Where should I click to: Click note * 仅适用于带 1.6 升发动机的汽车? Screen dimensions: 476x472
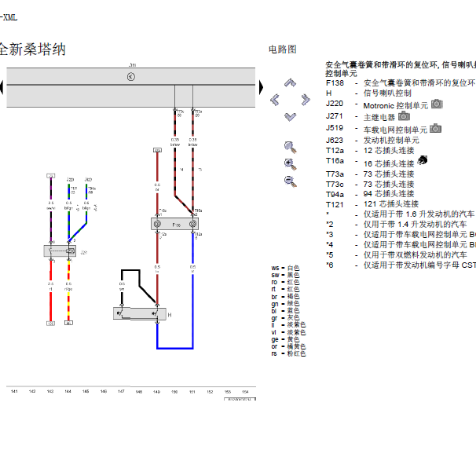pos(400,214)
